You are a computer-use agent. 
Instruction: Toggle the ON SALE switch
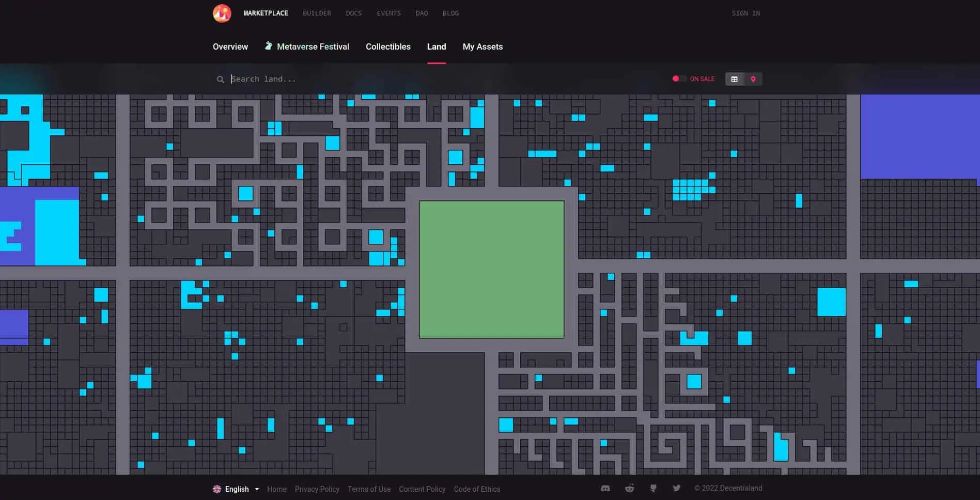point(679,79)
